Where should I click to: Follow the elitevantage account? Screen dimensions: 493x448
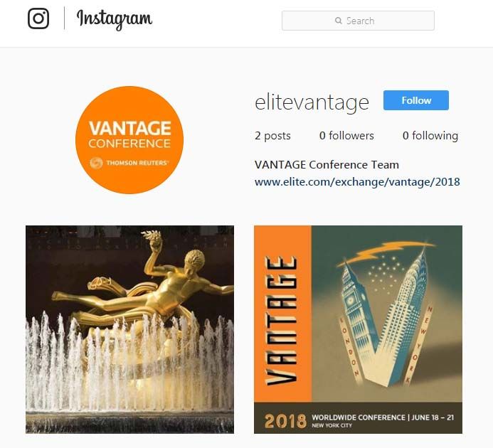pyautogui.click(x=416, y=100)
